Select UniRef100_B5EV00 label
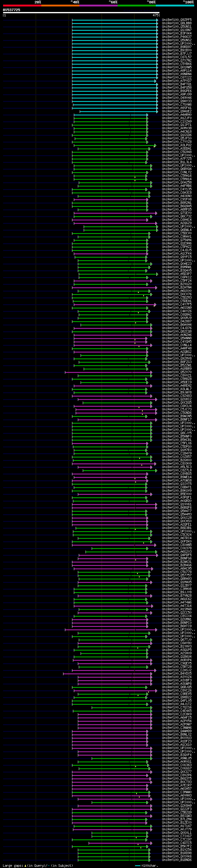Image resolution: width=197 pixels, height=868 pixels. click(177, 494)
